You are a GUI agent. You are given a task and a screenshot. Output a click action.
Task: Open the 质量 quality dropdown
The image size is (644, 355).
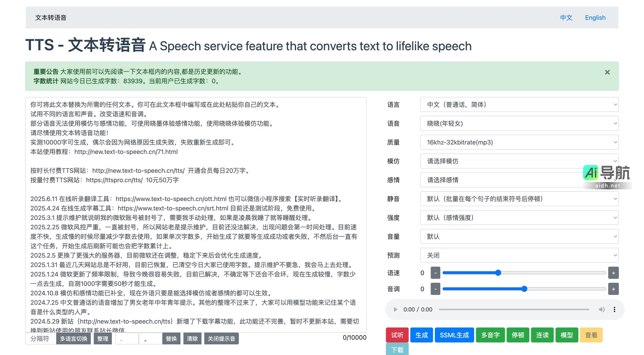(x=519, y=142)
